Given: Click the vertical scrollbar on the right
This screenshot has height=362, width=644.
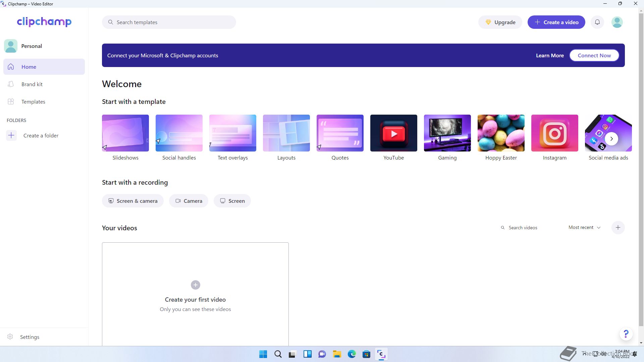Looking at the screenshot, I should (x=641, y=169).
